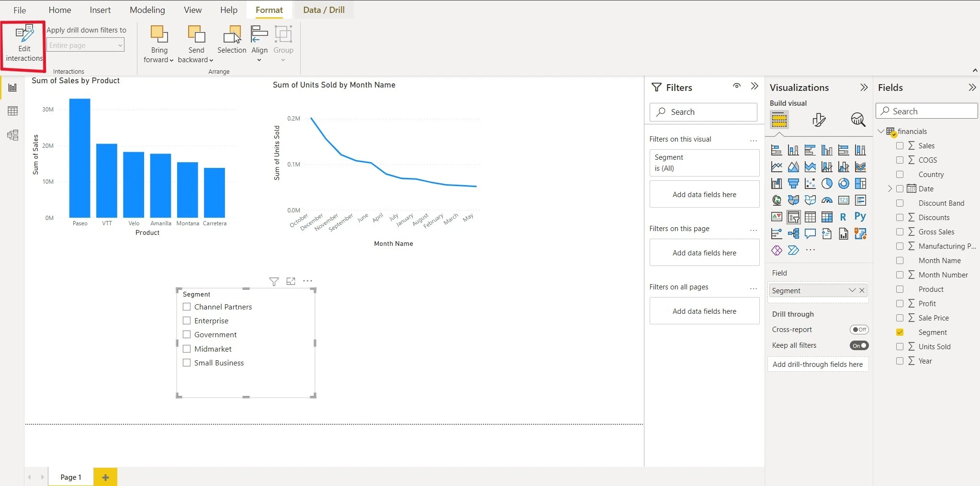This screenshot has height=486, width=980.
Task: Open the Modeling ribbon tab
Action: click(147, 10)
